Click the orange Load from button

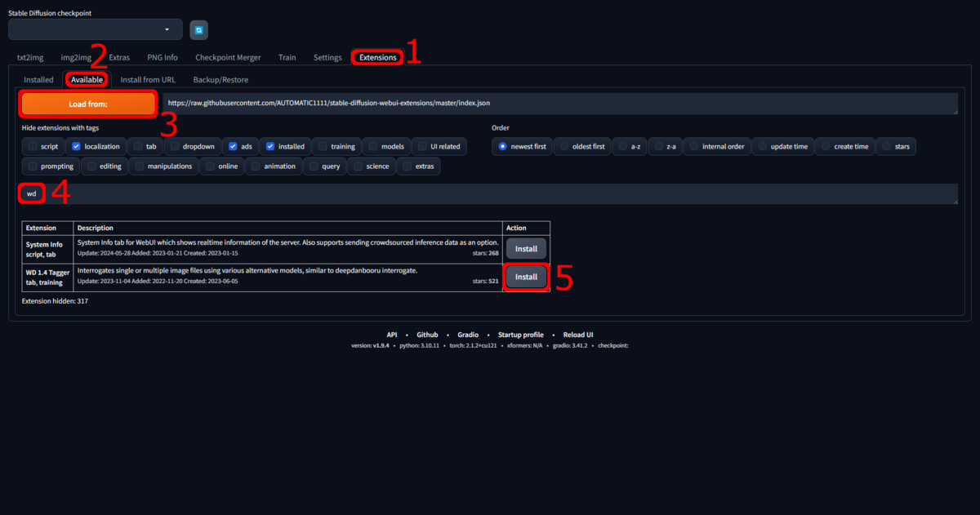pyautogui.click(x=88, y=104)
